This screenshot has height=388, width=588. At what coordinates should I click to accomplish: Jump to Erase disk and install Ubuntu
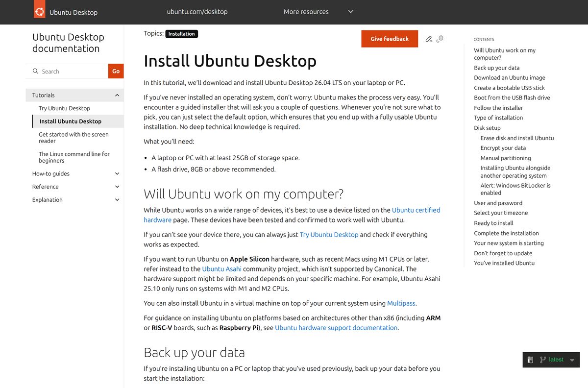coord(517,138)
